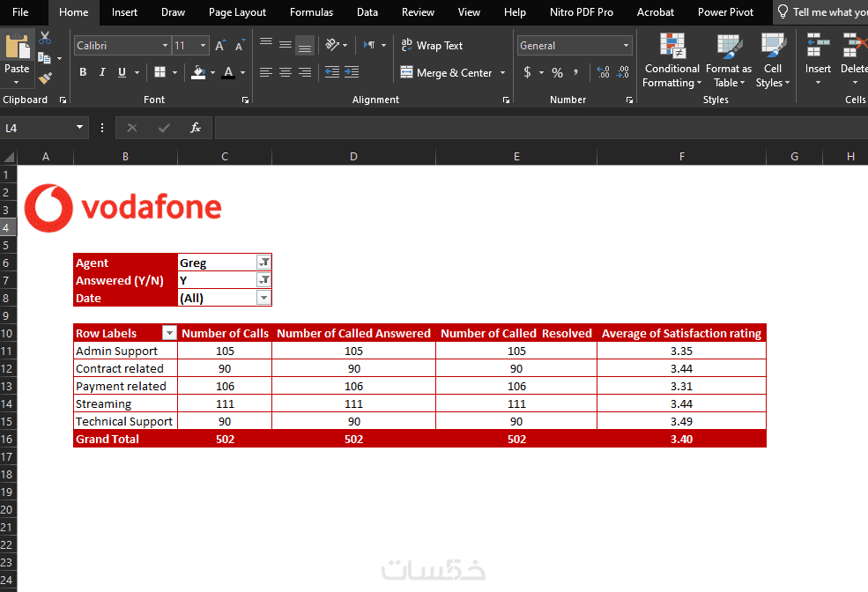This screenshot has height=592, width=868.
Task: Click the Cut scissors icon
Action: 45,38
